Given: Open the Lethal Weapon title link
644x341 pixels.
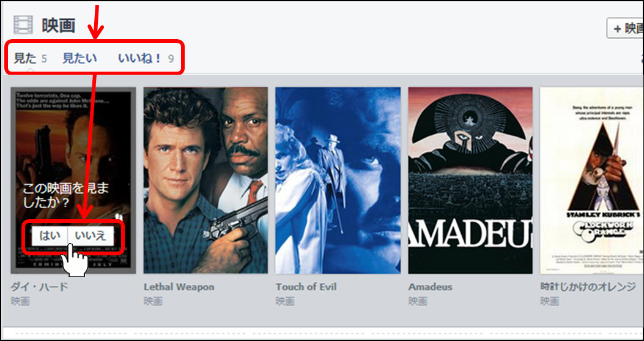Looking at the screenshot, I should click(179, 287).
